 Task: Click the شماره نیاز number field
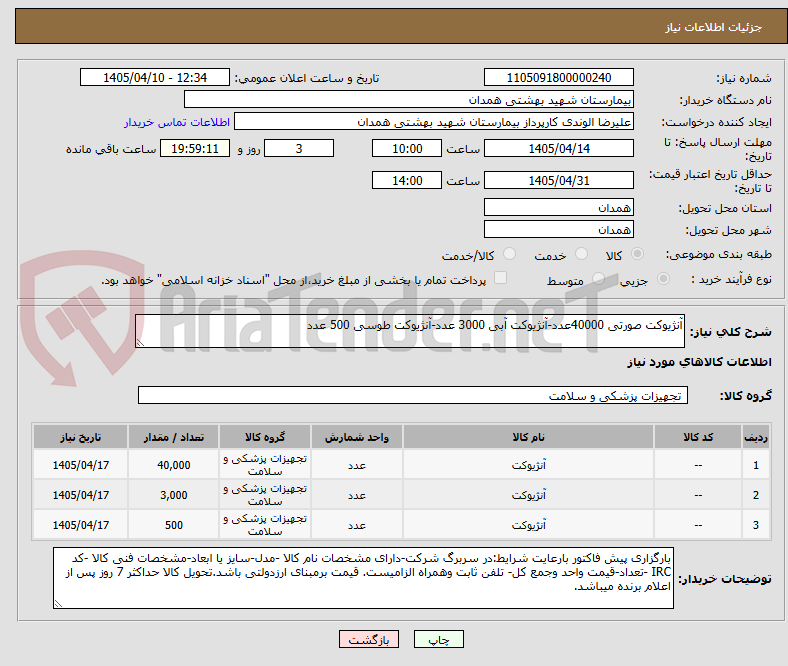pyautogui.click(x=558, y=77)
